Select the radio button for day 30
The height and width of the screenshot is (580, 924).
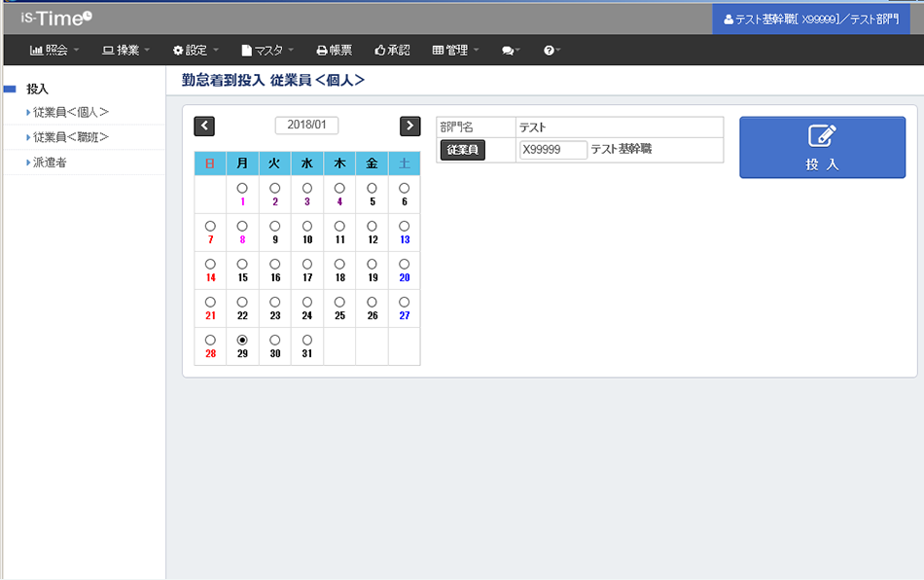(274, 341)
